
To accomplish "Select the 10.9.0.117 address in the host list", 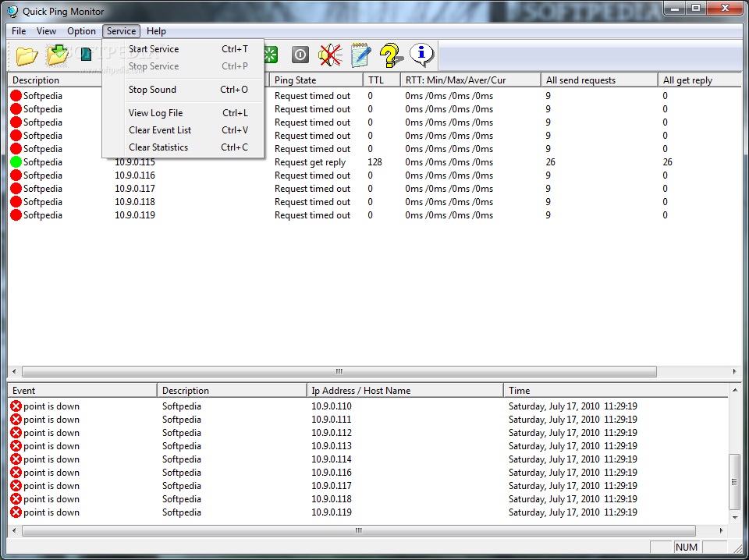I will (135, 189).
